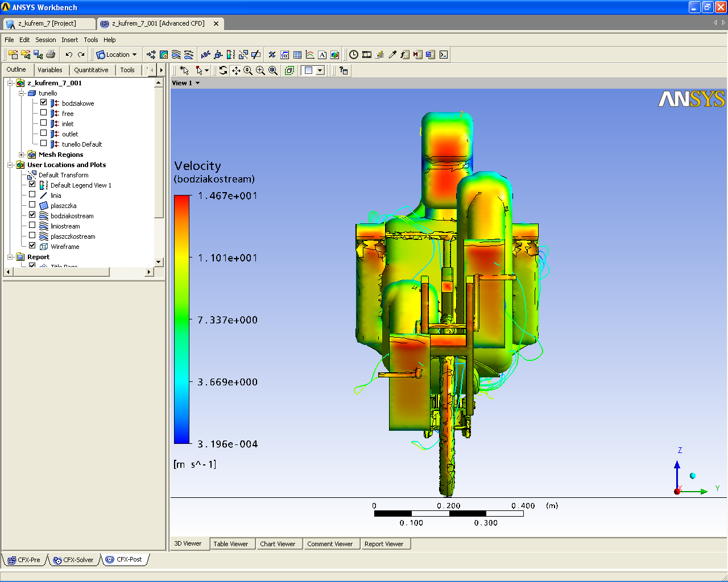Click the velocity legend color bar
The image size is (728, 582).
[x=182, y=319]
